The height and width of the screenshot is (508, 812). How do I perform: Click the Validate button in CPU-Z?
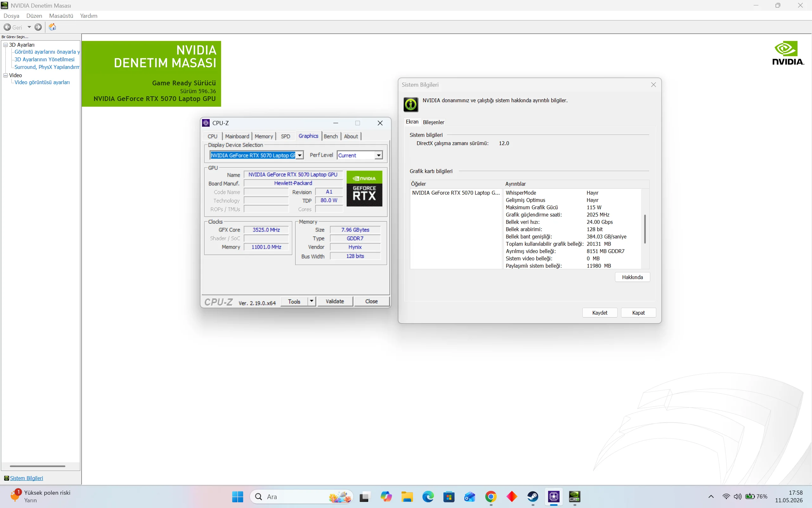(335, 301)
